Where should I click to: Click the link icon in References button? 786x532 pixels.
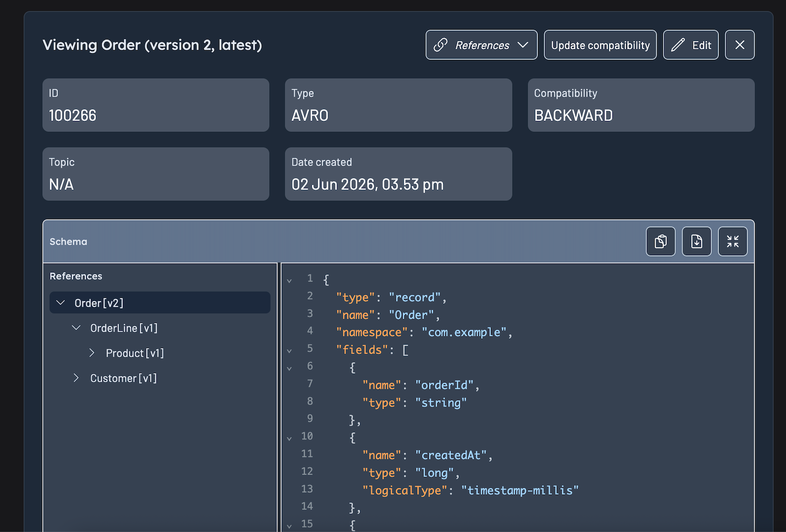pyautogui.click(x=440, y=45)
